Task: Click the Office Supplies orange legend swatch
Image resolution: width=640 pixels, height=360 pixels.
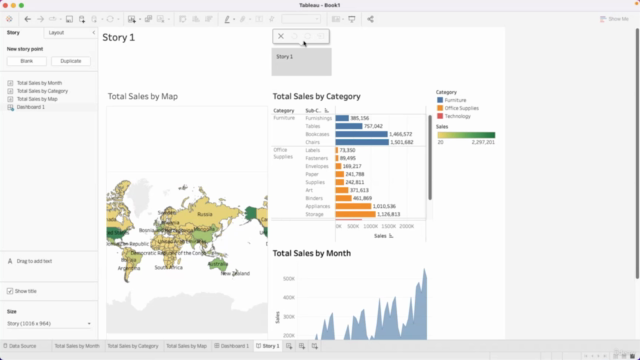Action: tap(440, 108)
